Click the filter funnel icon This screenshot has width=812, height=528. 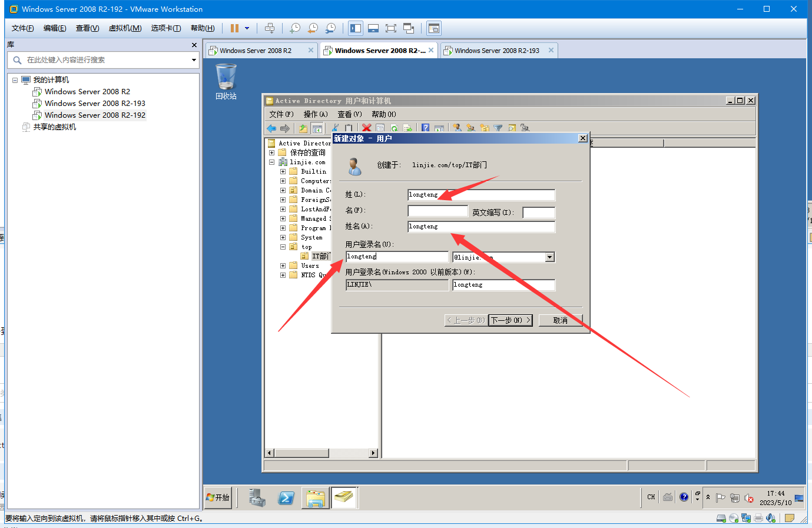498,128
